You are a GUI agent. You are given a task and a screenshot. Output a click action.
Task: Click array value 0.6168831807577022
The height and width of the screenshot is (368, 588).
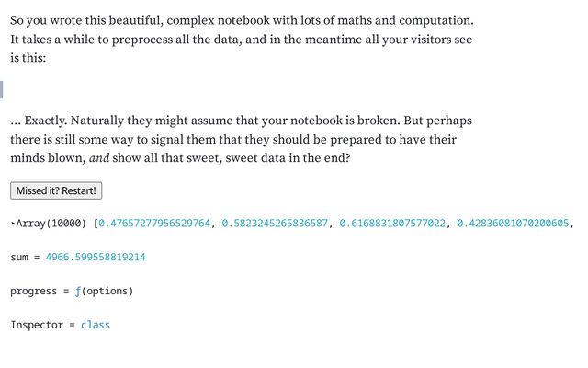click(392, 224)
